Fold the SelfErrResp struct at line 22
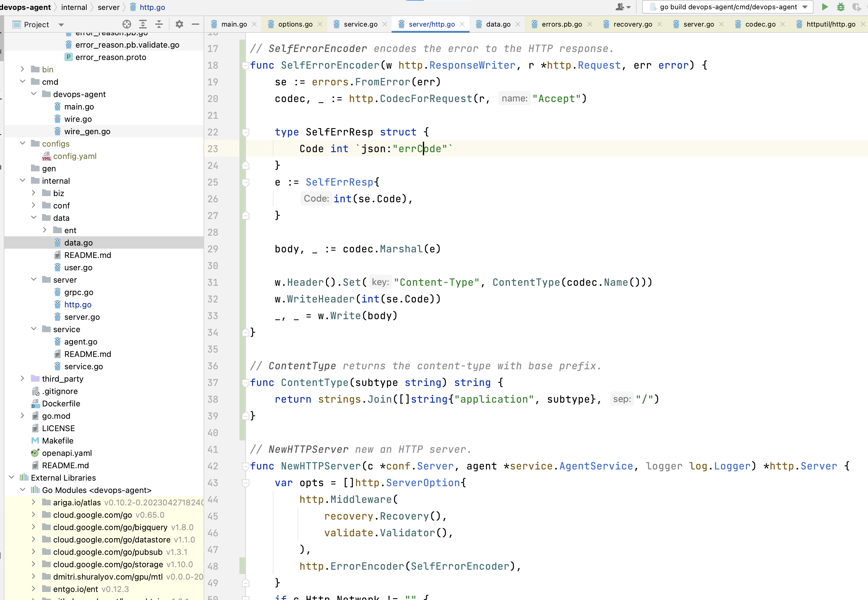The image size is (868, 600). coord(246,132)
